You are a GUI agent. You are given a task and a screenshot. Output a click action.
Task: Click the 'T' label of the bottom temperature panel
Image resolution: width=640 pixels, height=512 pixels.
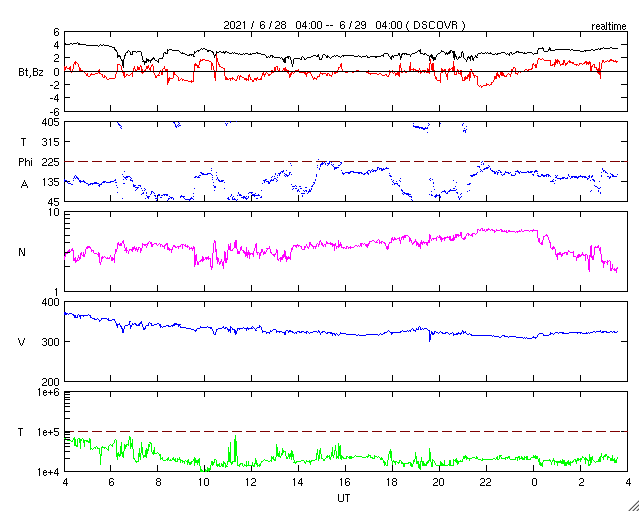21,432
